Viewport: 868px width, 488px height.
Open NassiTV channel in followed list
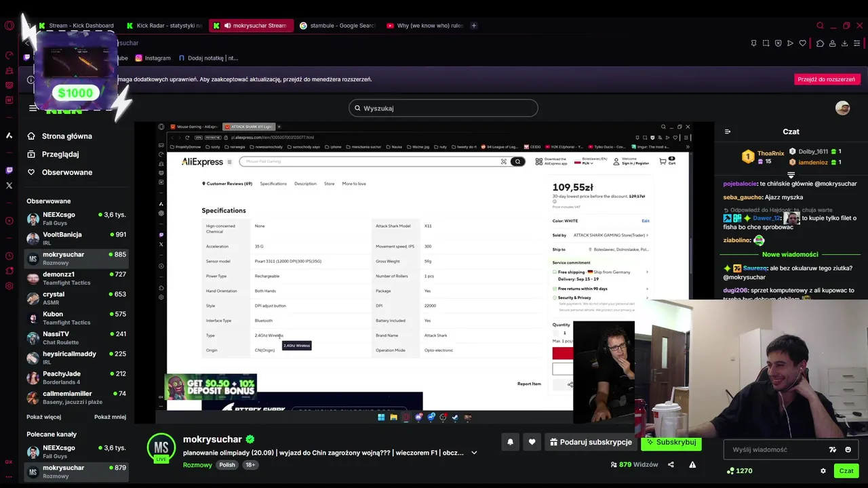click(x=76, y=338)
